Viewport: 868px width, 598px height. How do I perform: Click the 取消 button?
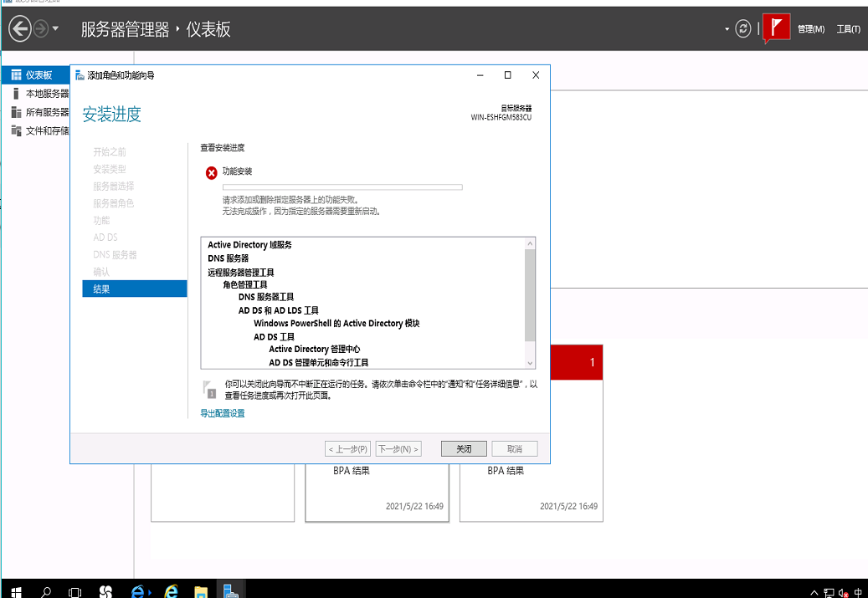tap(515, 448)
